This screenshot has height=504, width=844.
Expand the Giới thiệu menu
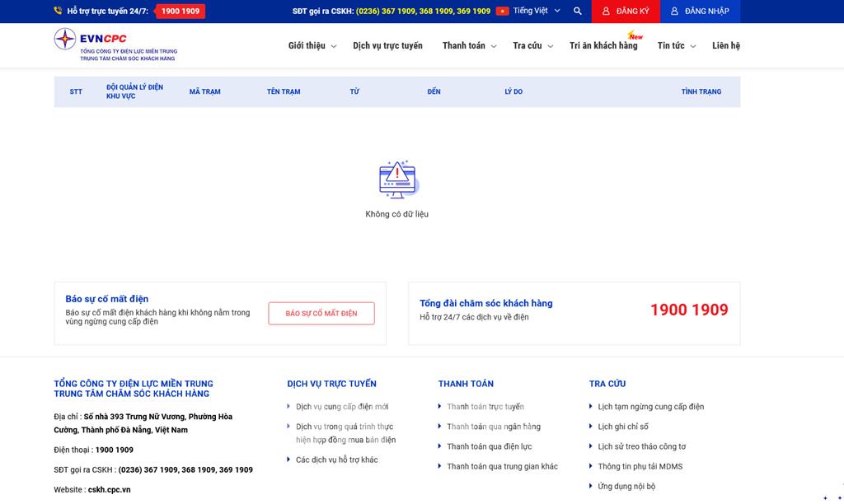click(312, 46)
